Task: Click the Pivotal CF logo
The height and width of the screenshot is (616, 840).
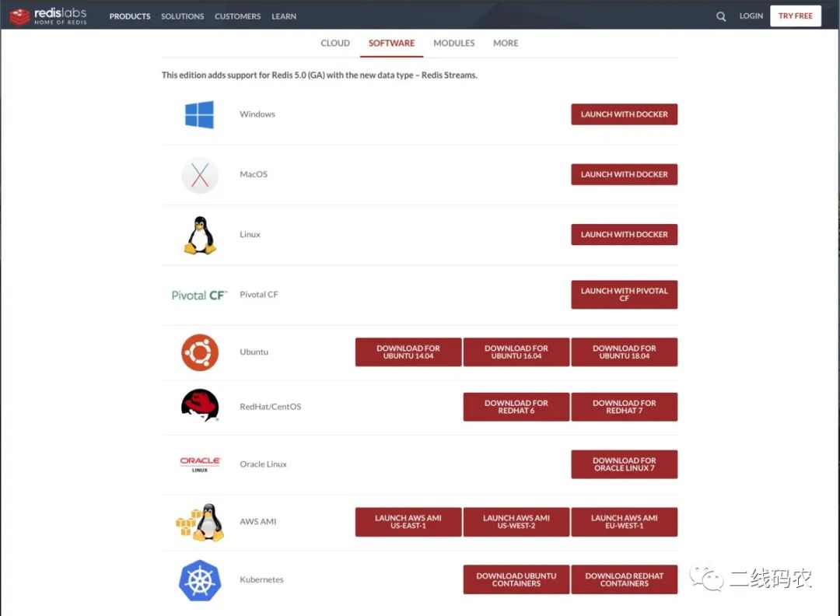Action: pos(199,295)
